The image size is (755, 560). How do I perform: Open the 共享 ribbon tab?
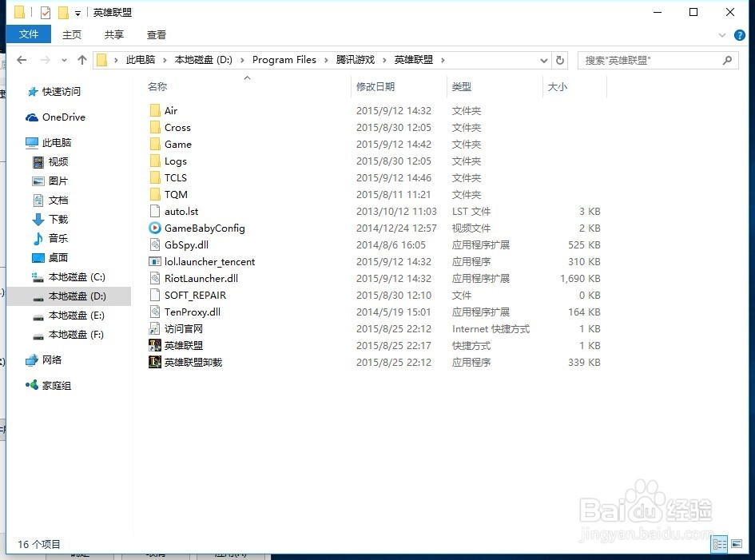114,34
